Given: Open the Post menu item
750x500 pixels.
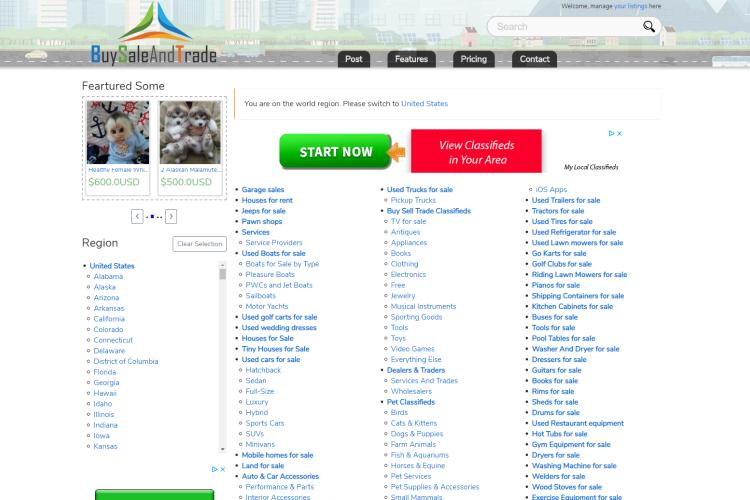Looking at the screenshot, I should pyautogui.click(x=354, y=59).
